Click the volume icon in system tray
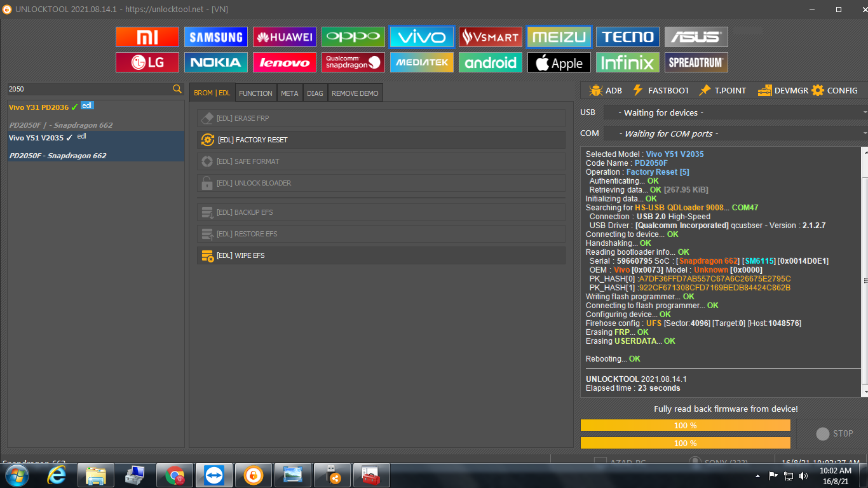This screenshot has height=488, width=868. (x=804, y=475)
